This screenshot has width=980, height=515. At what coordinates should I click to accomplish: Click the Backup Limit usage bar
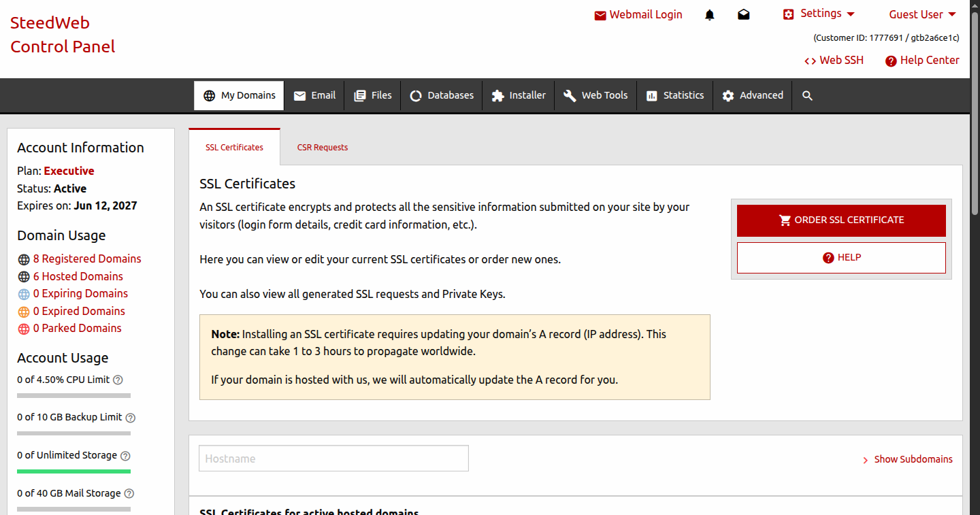point(73,433)
